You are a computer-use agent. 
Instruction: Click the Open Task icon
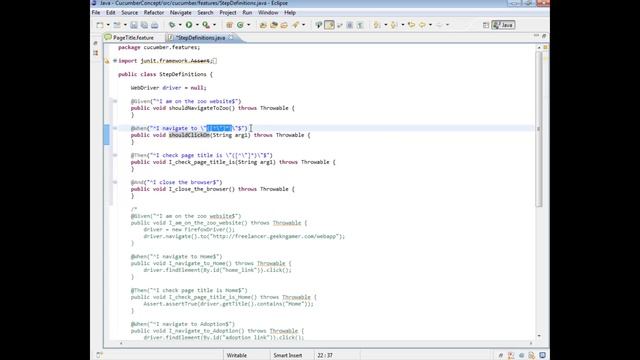274,25
